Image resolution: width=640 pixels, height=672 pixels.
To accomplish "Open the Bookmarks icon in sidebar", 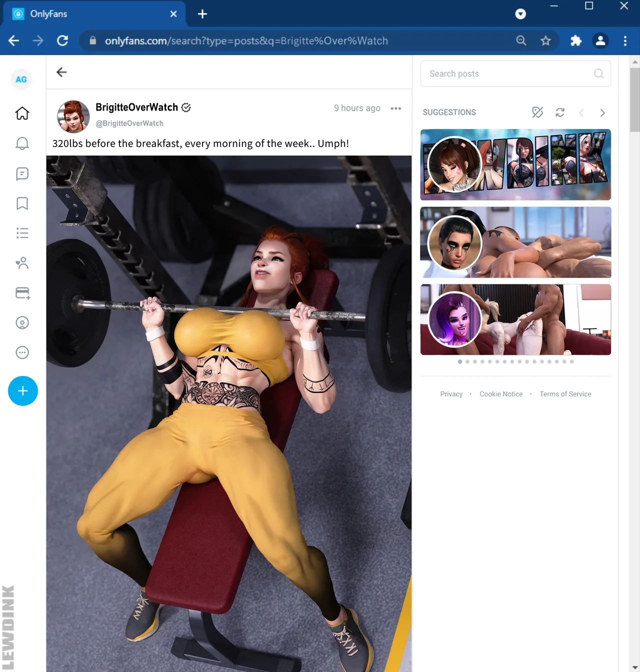I will pos(22,203).
